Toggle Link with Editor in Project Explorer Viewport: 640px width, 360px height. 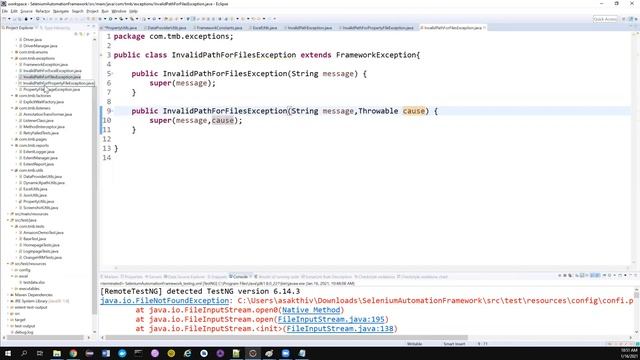(81, 34)
